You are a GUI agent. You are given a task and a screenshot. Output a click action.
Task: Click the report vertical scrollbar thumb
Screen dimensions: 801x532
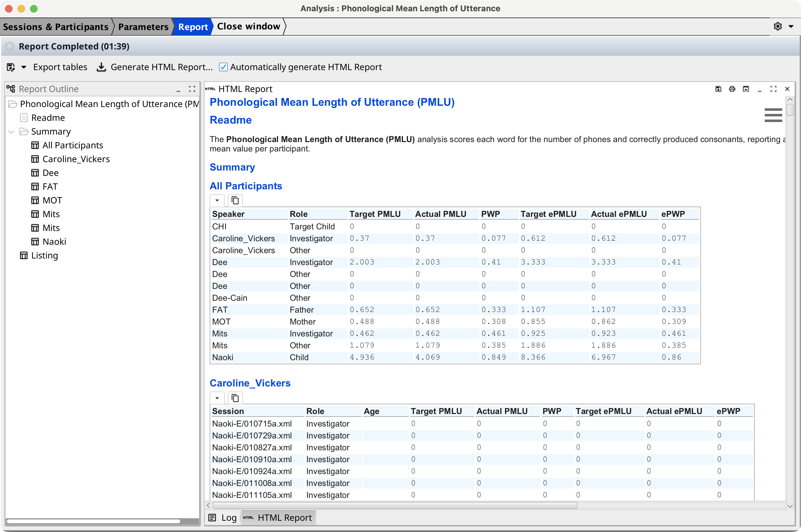coord(790,110)
